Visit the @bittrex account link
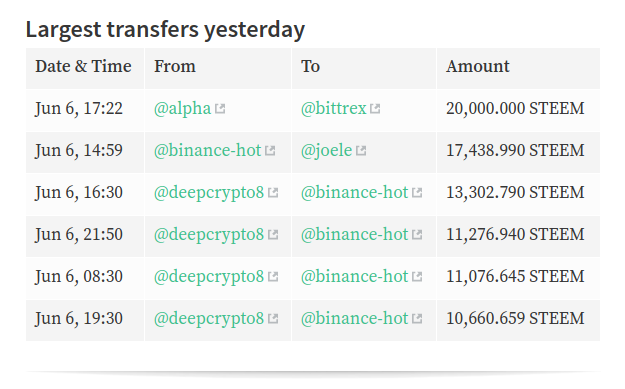This screenshot has height=389, width=625. pyautogui.click(x=334, y=108)
